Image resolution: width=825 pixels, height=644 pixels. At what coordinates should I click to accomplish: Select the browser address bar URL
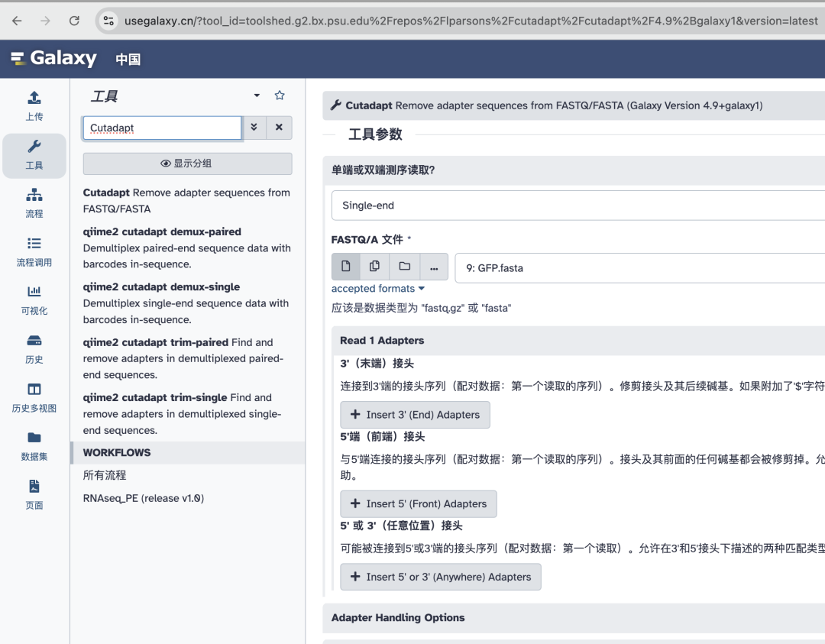pyautogui.click(x=471, y=21)
